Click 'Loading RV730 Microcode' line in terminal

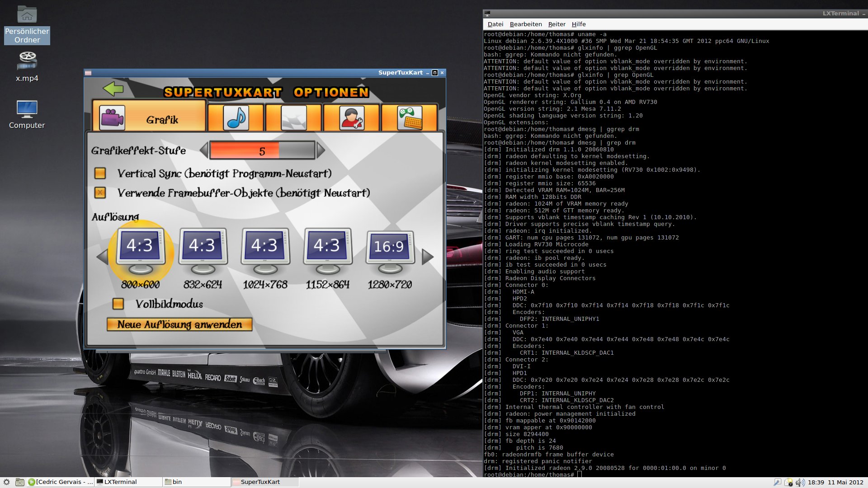536,244
